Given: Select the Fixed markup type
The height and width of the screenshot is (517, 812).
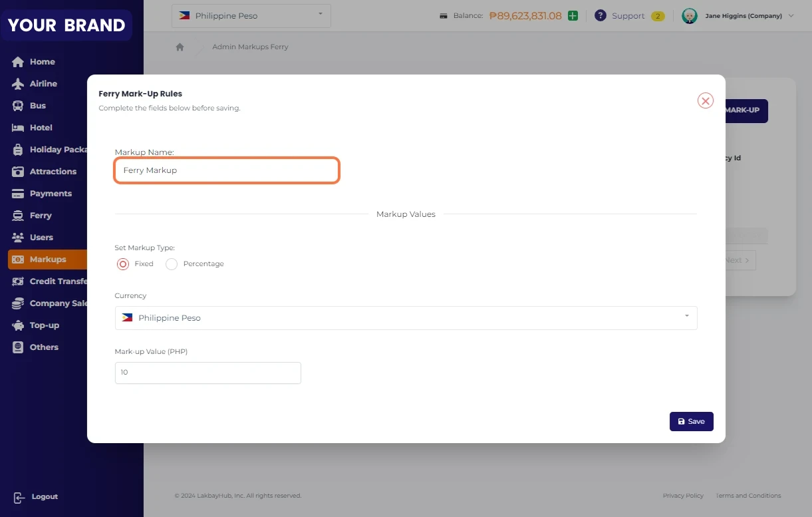Looking at the screenshot, I should click(123, 264).
